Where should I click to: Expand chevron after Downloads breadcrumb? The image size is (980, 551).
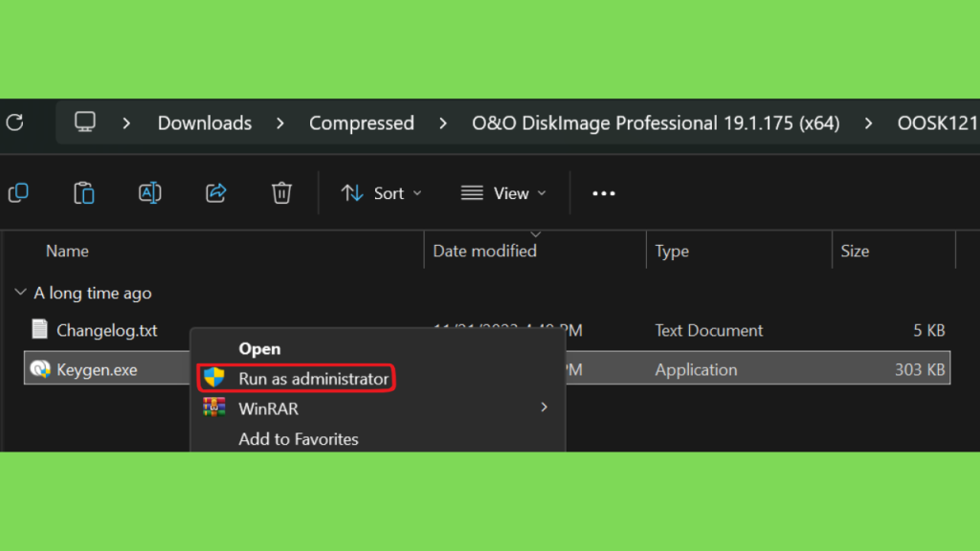point(280,123)
